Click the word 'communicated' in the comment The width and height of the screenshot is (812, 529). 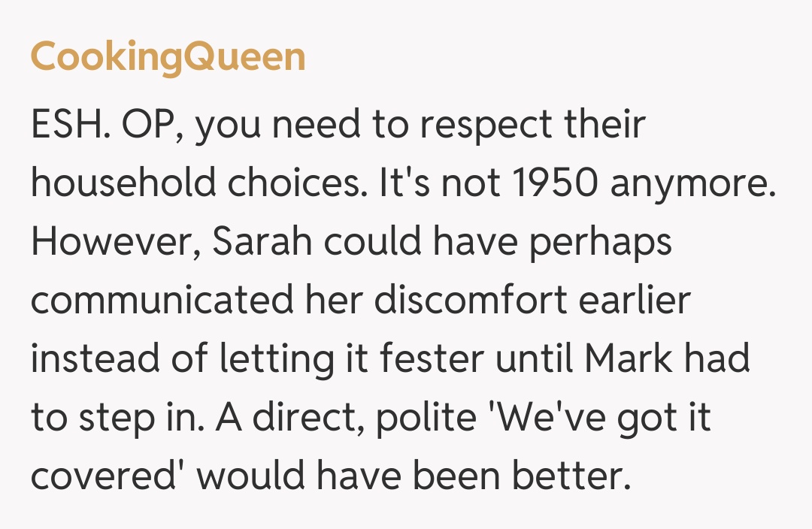(162, 301)
